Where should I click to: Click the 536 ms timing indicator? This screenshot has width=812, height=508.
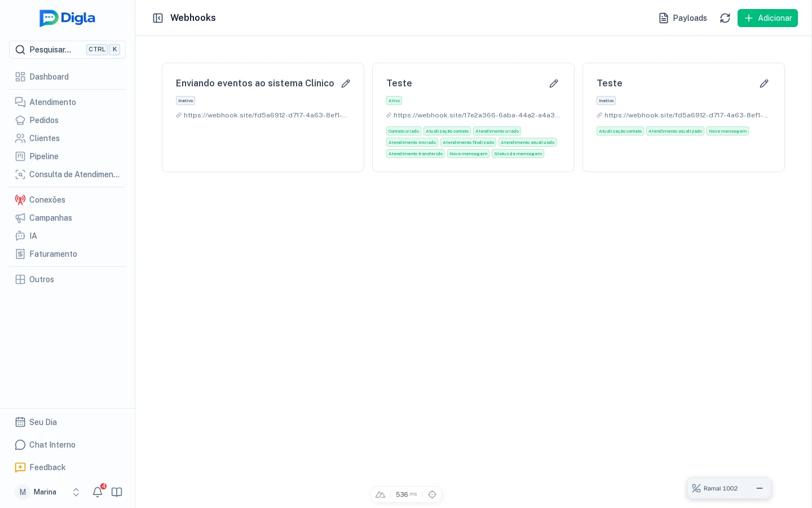tap(406, 494)
